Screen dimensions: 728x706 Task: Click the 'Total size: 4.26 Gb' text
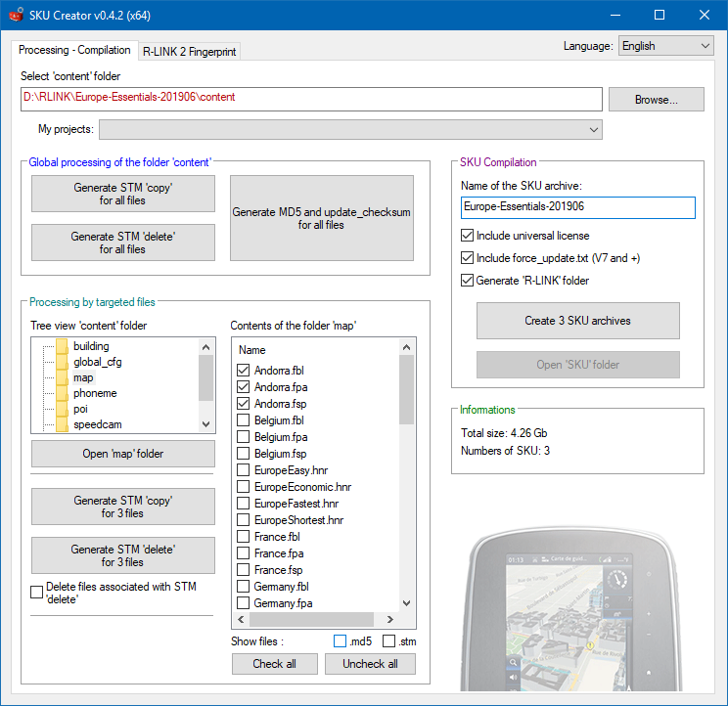coord(504,433)
